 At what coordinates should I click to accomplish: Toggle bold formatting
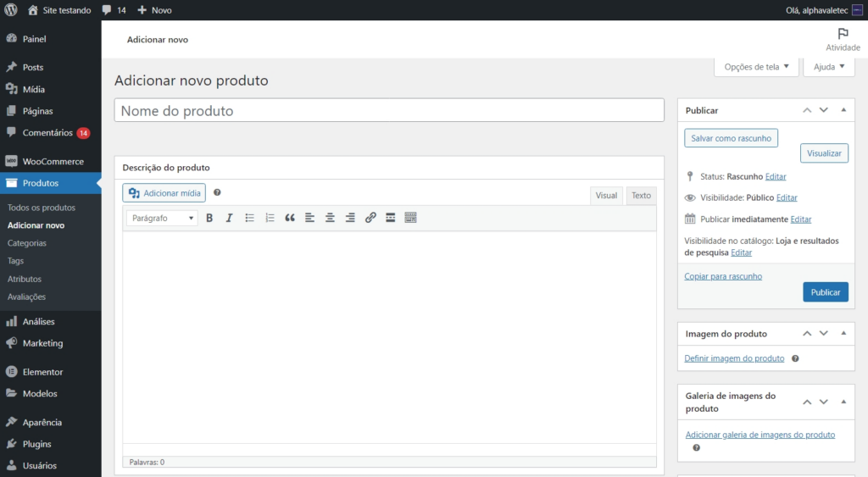tap(209, 218)
